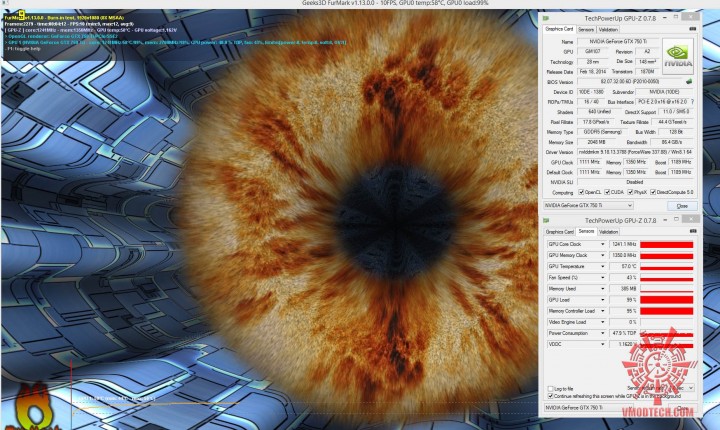Image resolution: width=720 pixels, height=430 pixels.
Task: Click the GPU field showing GM107
Action: (592, 51)
